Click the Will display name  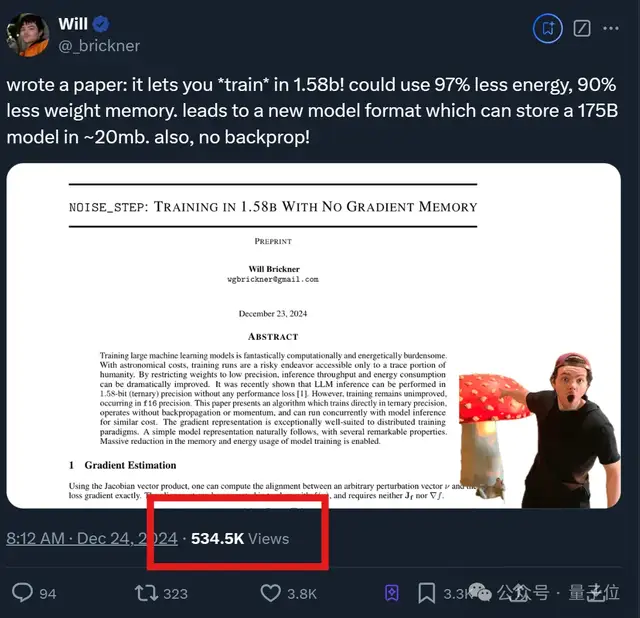pos(73,24)
